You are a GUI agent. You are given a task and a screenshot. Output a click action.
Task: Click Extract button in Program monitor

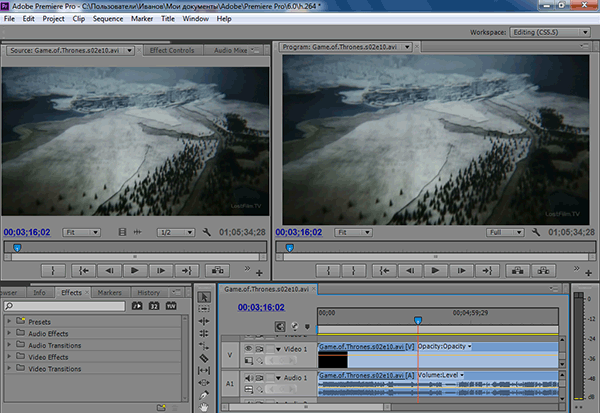tap(543, 271)
